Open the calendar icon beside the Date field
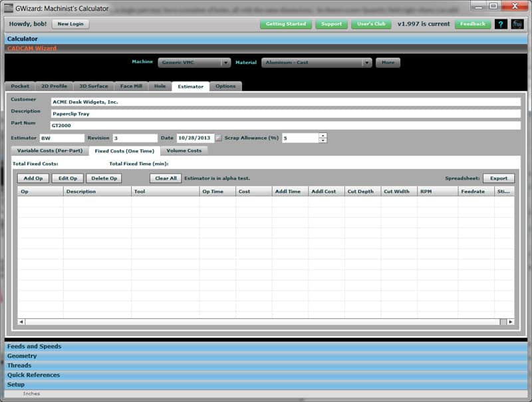This screenshot has height=402, width=532. click(219, 138)
